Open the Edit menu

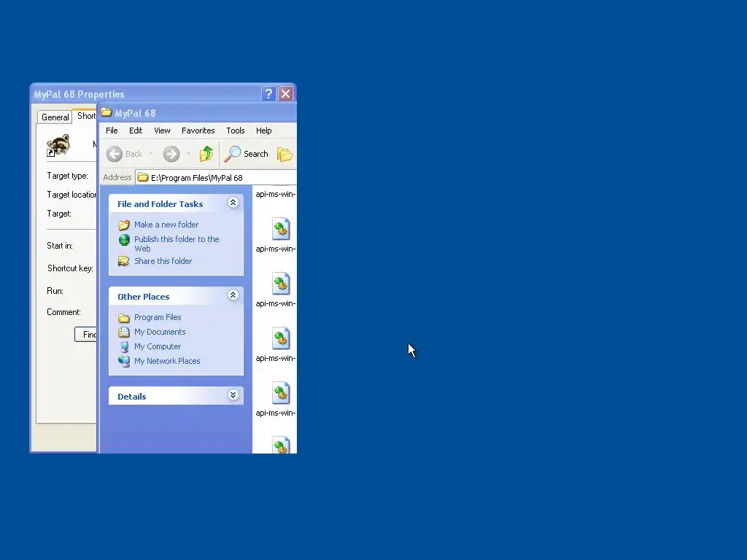(x=135, y=131)
